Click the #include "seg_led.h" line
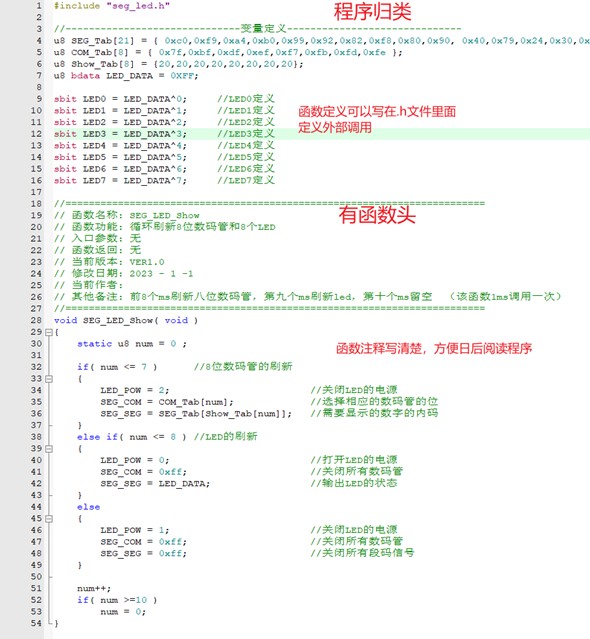This screenshot has height=639, width=590. pos(112,6)
